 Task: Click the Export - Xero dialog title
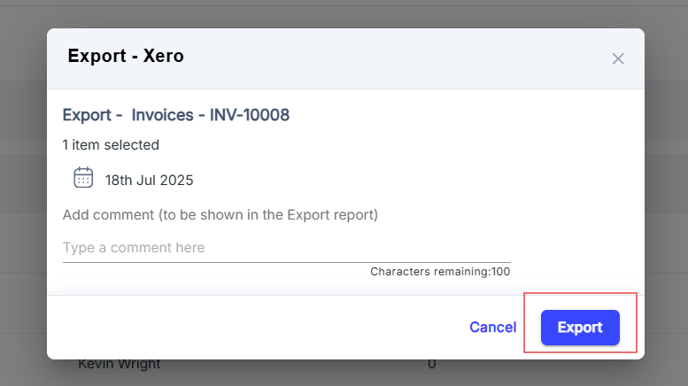tap(125, 56)
